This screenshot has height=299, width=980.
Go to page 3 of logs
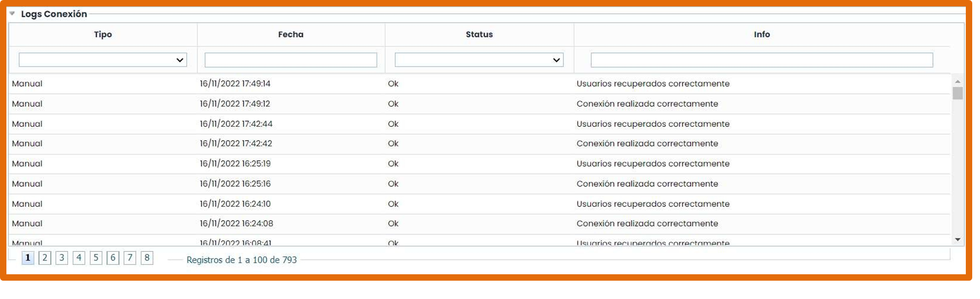coord(62,258)
